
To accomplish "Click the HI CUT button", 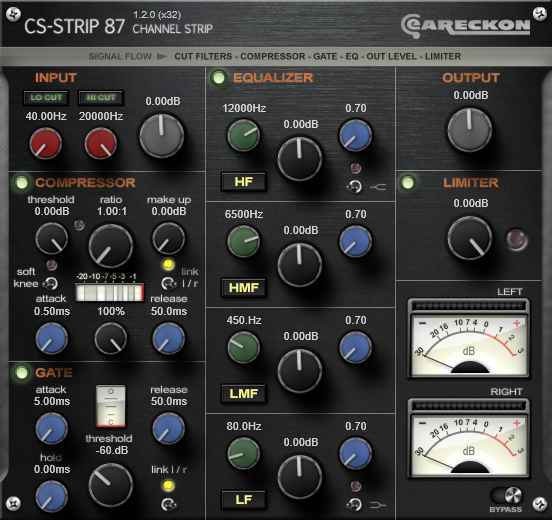I will tap(101, 98).
